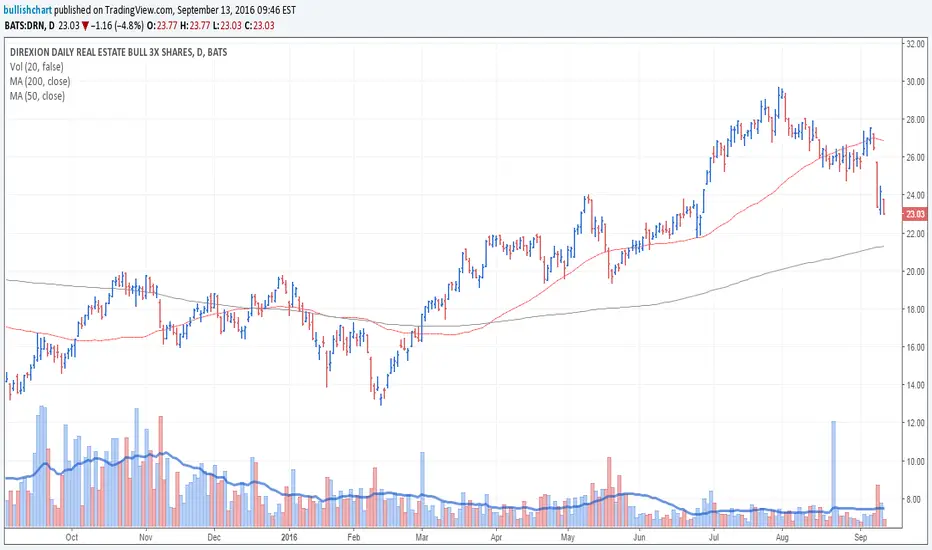Click the MA (50, close) indicator label

tap(37, 96)
